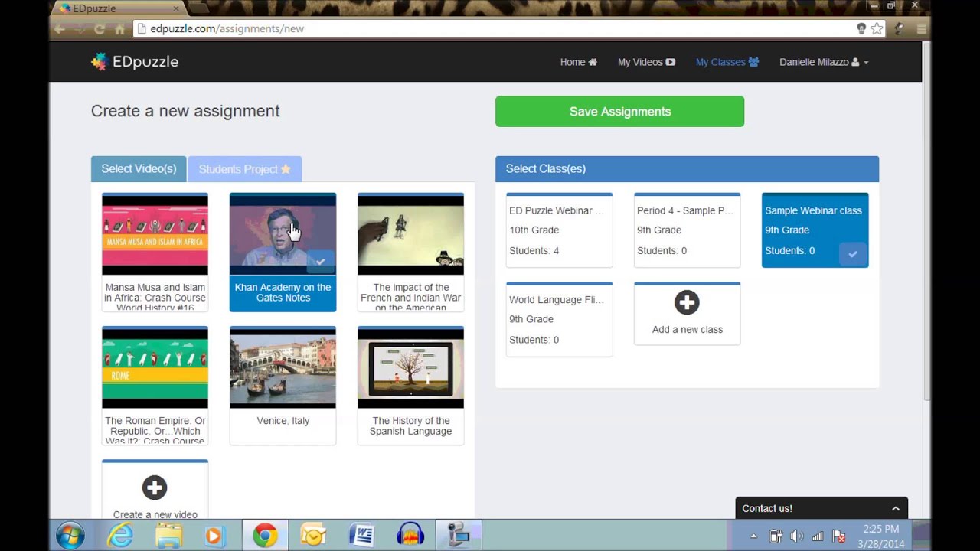Screen dimensions: 980x551
Task: Click the Select Class(es) header
Action: click(x=687, y=169)
